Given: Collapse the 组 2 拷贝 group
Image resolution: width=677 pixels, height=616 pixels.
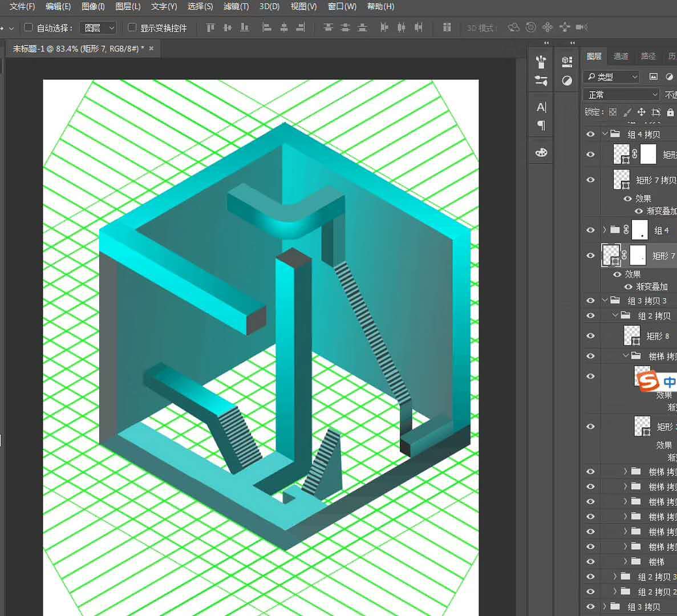Looking at the screenshot, I should [615, 315].
